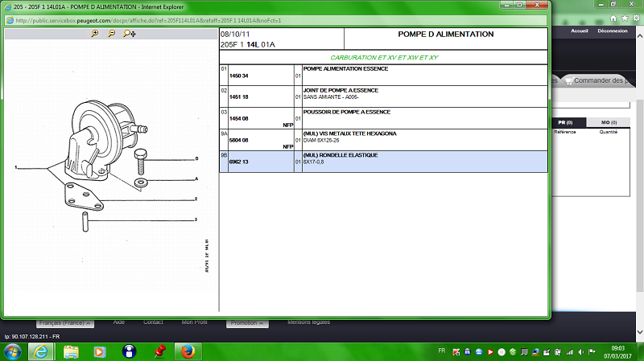Viewport: 644px width, 361px height.
Task: Open favorites star icon
Action: (x=625, y=18)
